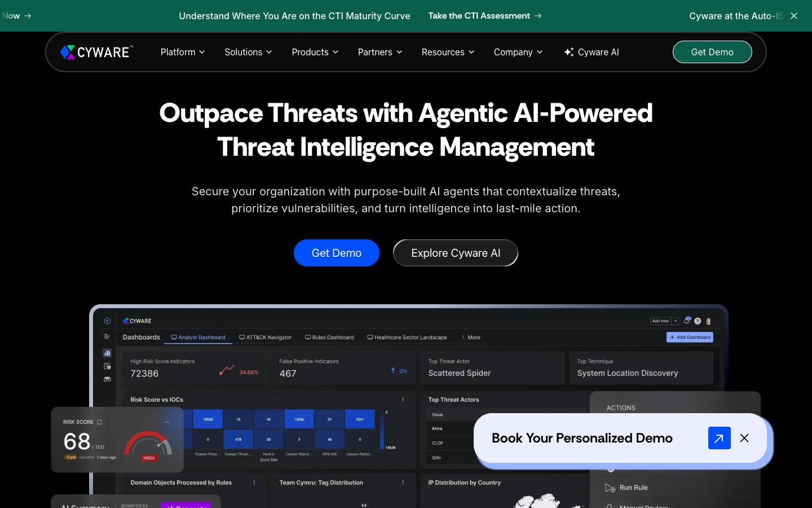
Task: Open the user avatar in the dashboard header
Action: click(x=708, y=321)
